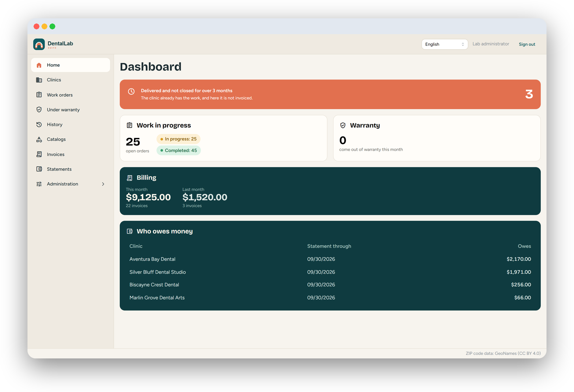574x392 pixels.
Task: Click the Warranty card shield icon
Action: pos(343,125)
